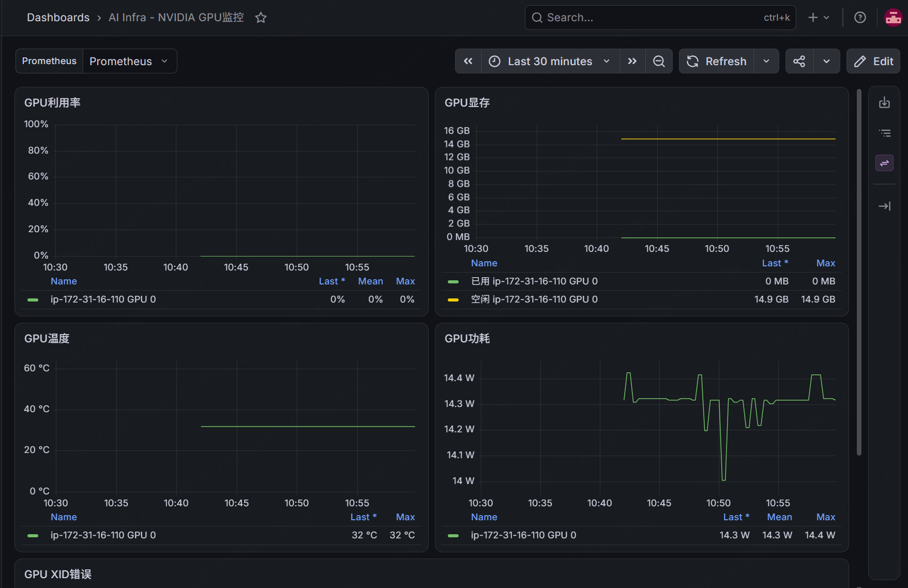
Task: Open the outline list icon in sidebar
Action: click(885, 133)
